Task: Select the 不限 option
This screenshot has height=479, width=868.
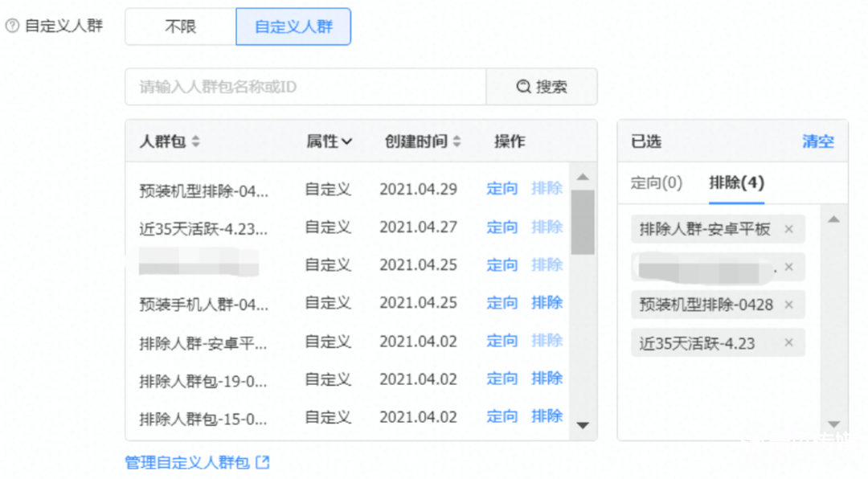Action: tap(180, 27)
